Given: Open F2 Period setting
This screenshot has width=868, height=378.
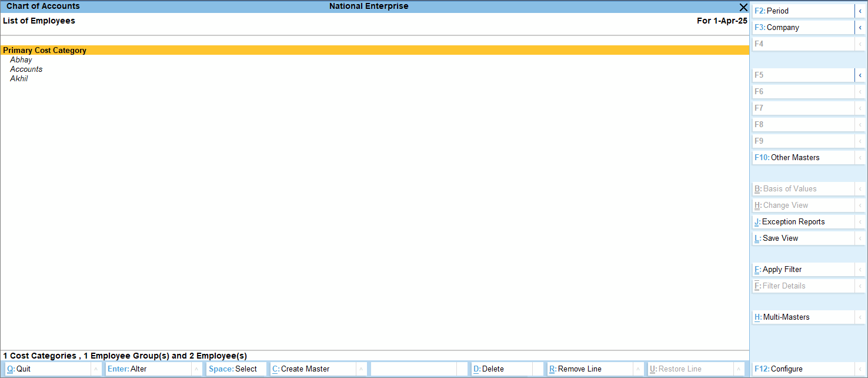Looking at the screenshot, I should [x=803, y=11].
